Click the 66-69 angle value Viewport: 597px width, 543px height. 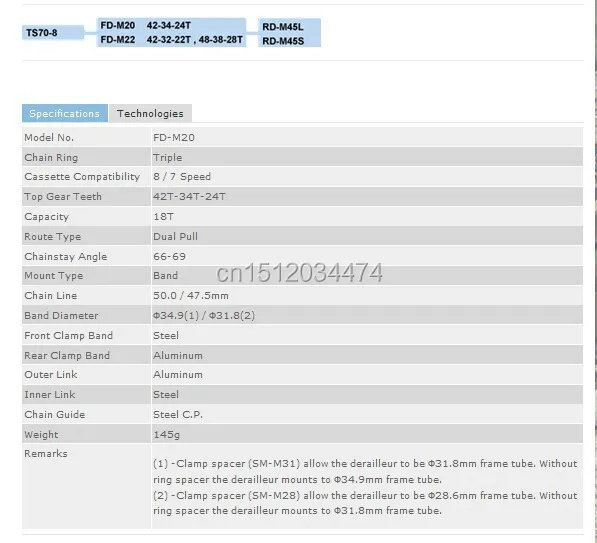click(169, 257)
